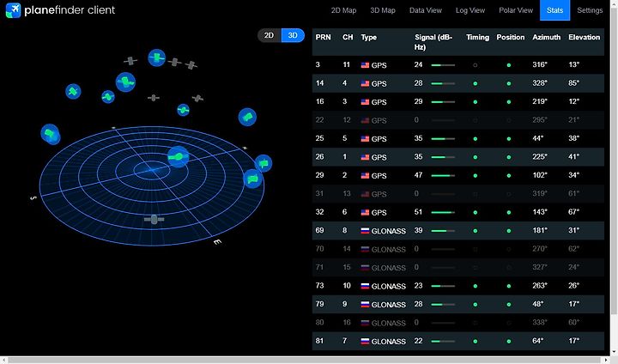Screen dimensions: 618x364
Task: Switch sky plot to 2D mode
Action: pyautogui.click(x=270, y=35)
